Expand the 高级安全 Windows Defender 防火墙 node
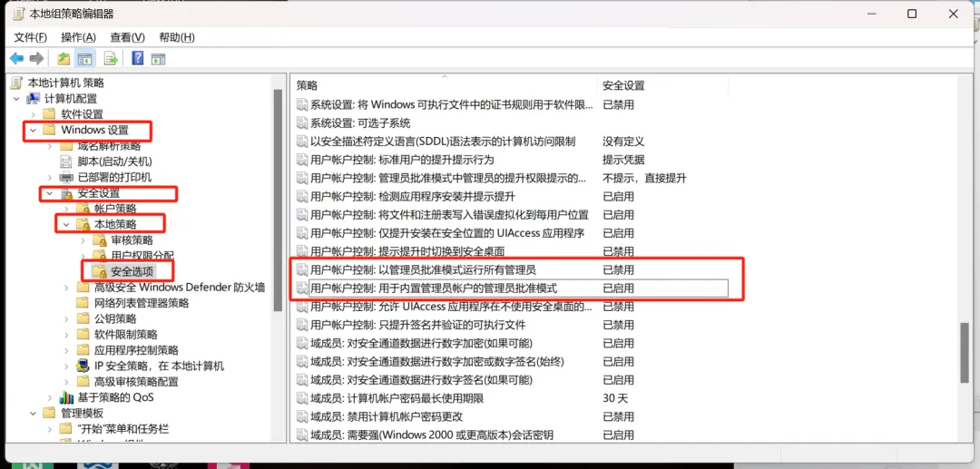Image resolution: width=980 pixels, height=469 pixels. [x=66, y=288]
